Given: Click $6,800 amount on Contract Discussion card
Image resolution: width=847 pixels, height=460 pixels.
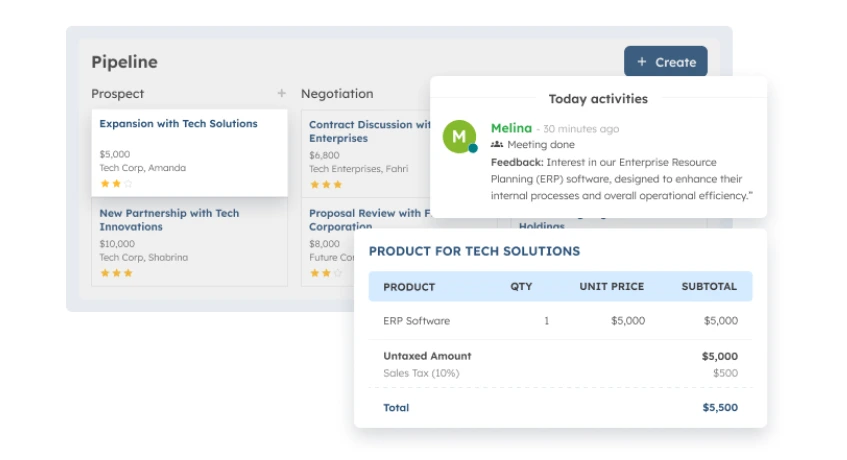Looking at the screenshot, I should tap(324, 155).
